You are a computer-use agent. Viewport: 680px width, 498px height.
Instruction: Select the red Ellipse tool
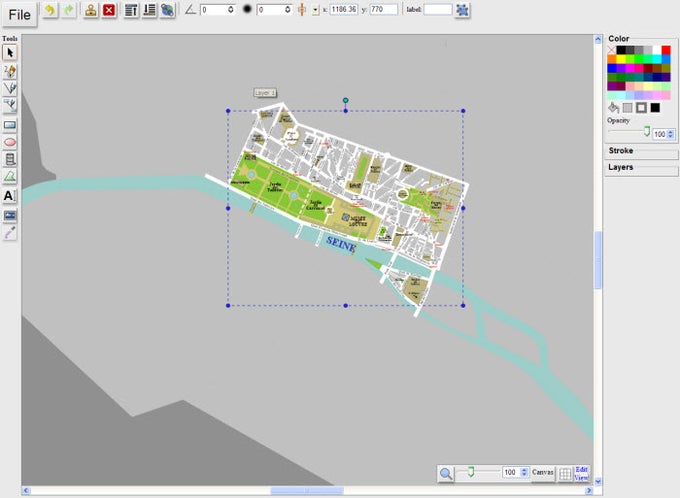click(10, 142)
